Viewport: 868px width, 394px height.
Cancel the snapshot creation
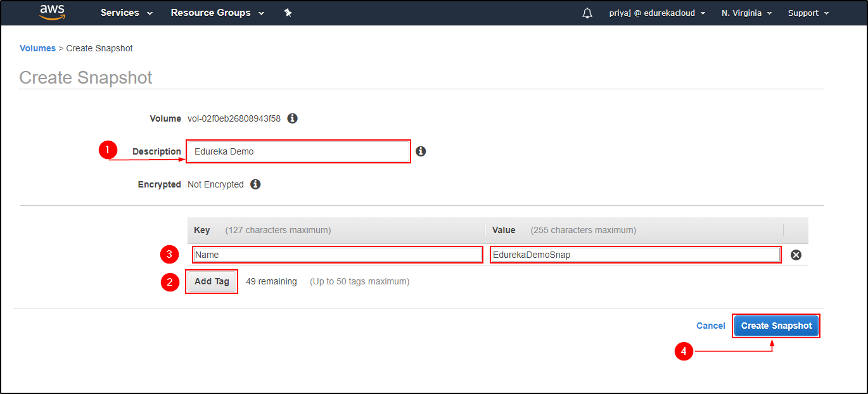coord(711,326)
